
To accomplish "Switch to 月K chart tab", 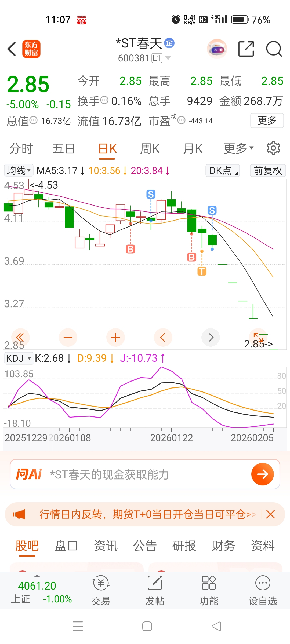I will [x=193, y=148].
